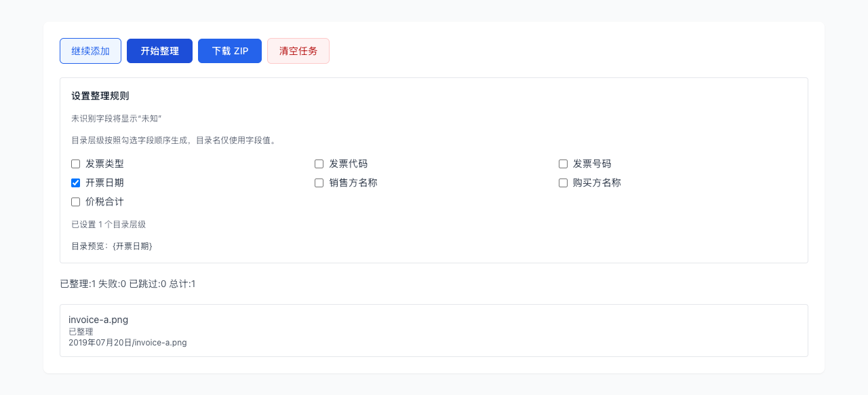This screenshot has height=395, width=868.
Task: Click the 开始整理 button
Action: [159, 51]
